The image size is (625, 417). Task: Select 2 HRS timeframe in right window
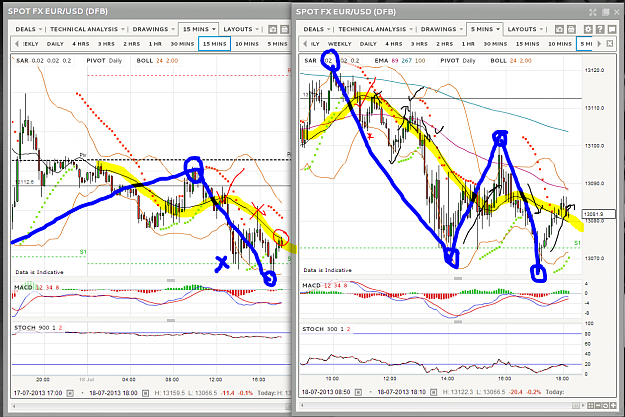[x=444, y=44]
